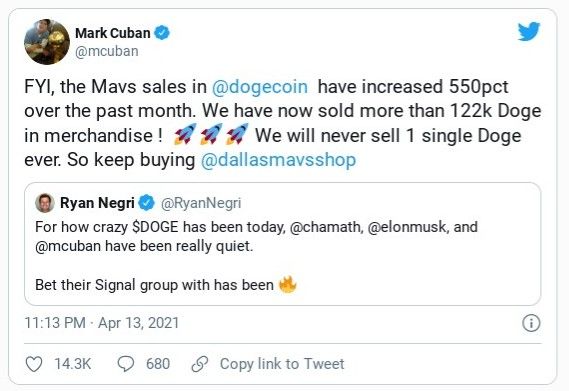Click the 14.3K likes count
Image resolution: width=569 pixels, height=391 pixels.
pos(73,364)
